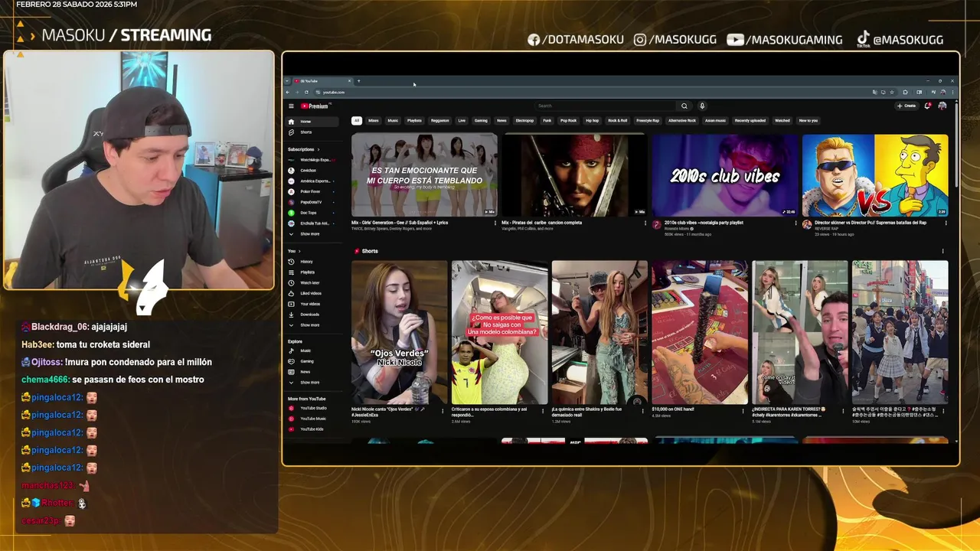The image size is (980, 551).
Task: Open Liked videos in sidebar
Action: pyautogui.click(x=312, y=293)
